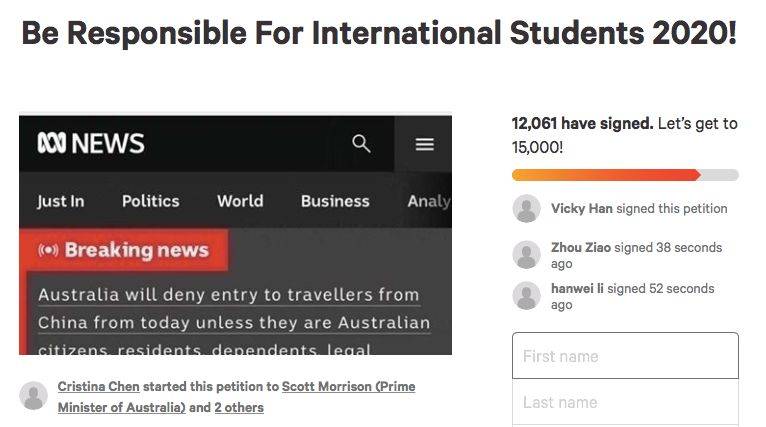Select the Just In tab
Viewport: 766px width, 427px height.
(61, 201)
